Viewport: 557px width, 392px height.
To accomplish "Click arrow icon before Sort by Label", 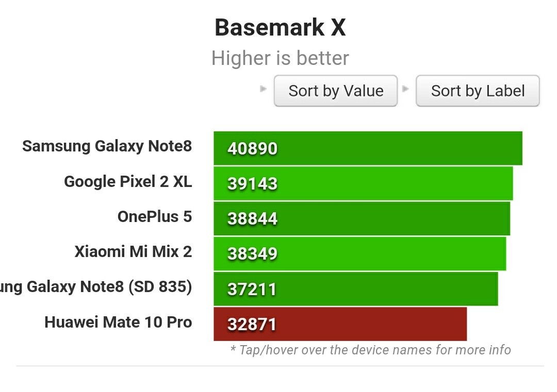I will click(x=405, y=89).
